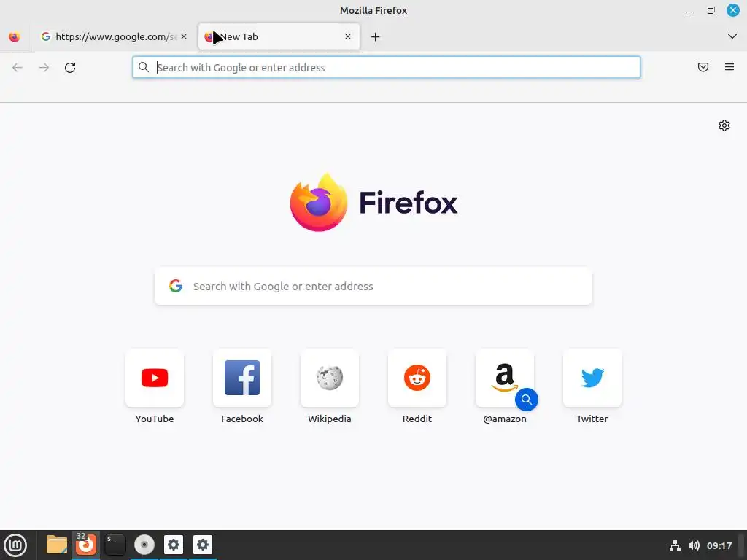Image resolution: width=747 pixels, height=560 pixels.
Task: Open the volume control in tray
Action: tap(694, 545)
